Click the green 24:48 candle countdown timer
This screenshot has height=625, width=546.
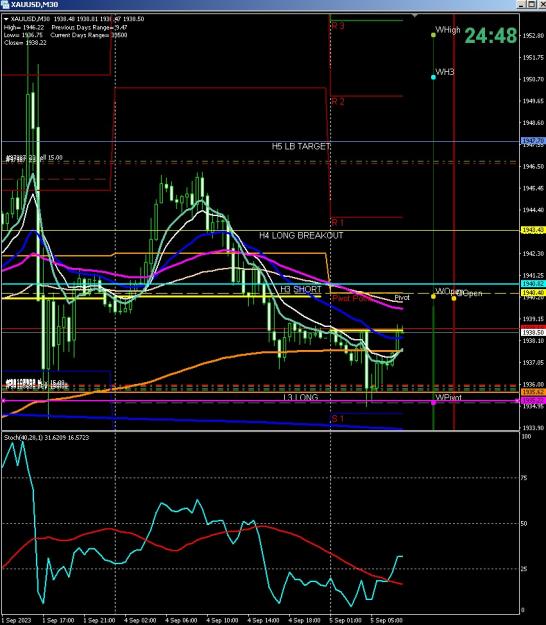pos(491,35)
